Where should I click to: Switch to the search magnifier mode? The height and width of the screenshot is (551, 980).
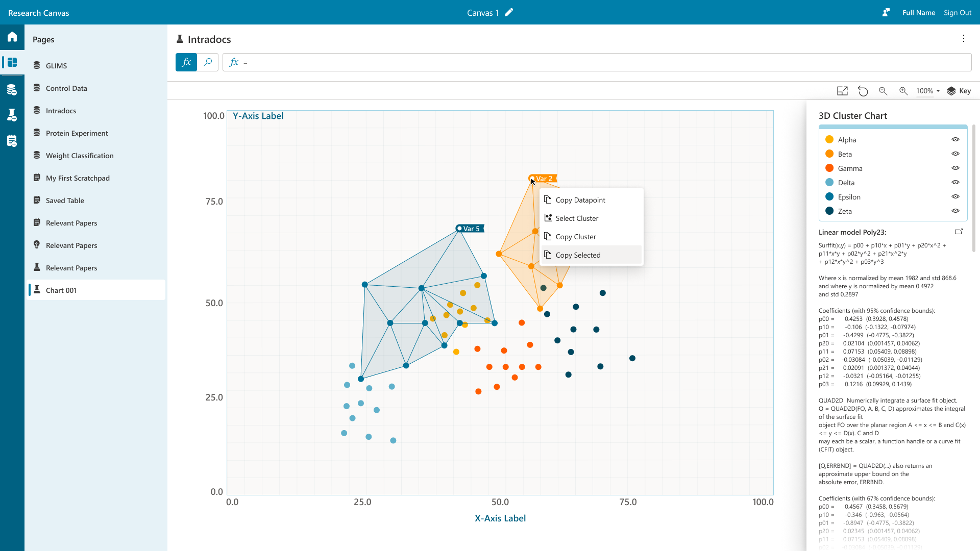tap(208, 62)
